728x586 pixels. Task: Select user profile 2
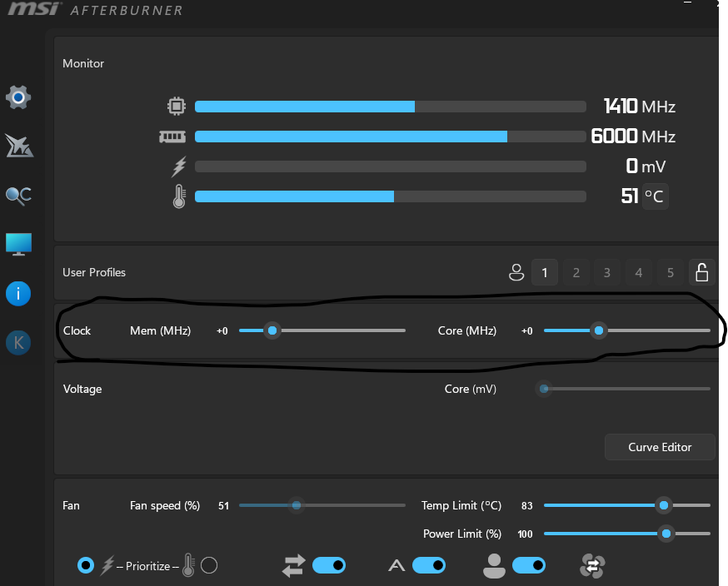[576, 272]
